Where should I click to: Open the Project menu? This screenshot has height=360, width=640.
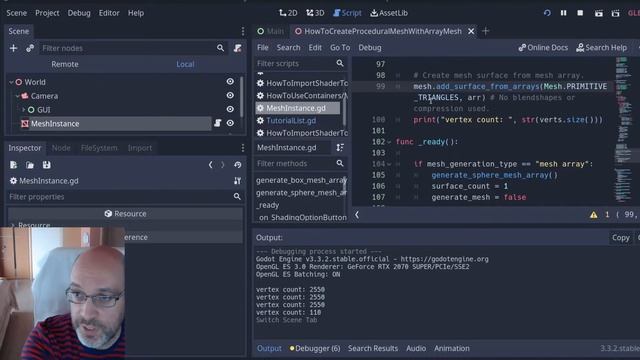(x=47, y=13)
